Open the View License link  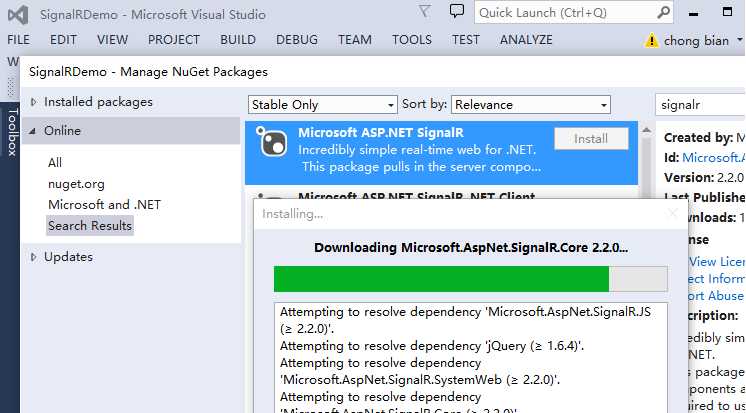click(717, 262)
